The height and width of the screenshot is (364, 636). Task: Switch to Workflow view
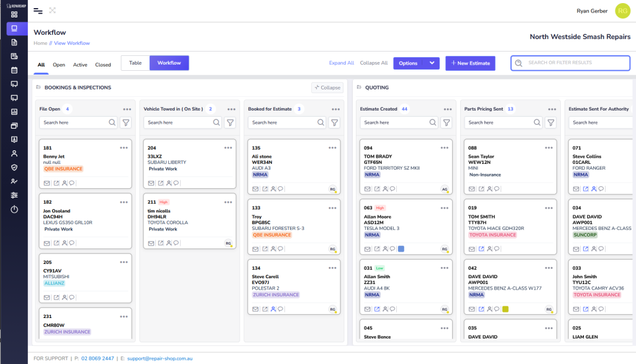click(169, 63)
